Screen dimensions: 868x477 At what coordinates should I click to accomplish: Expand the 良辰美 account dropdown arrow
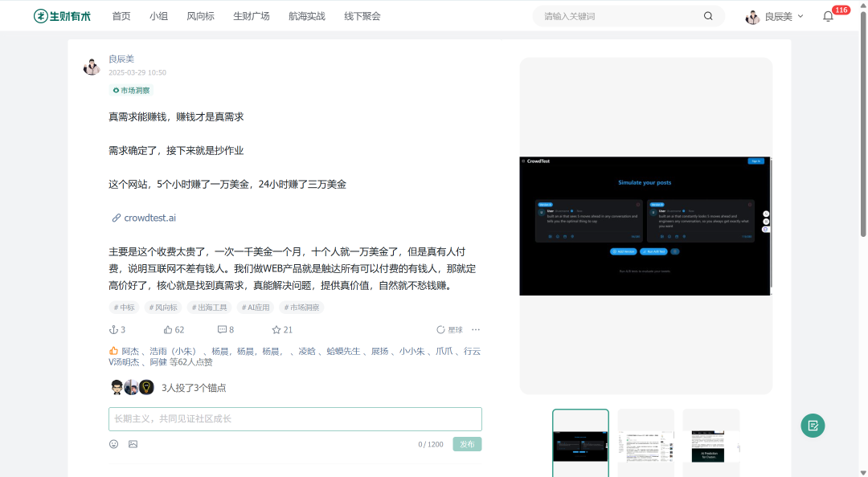click(x=800, y=16)
